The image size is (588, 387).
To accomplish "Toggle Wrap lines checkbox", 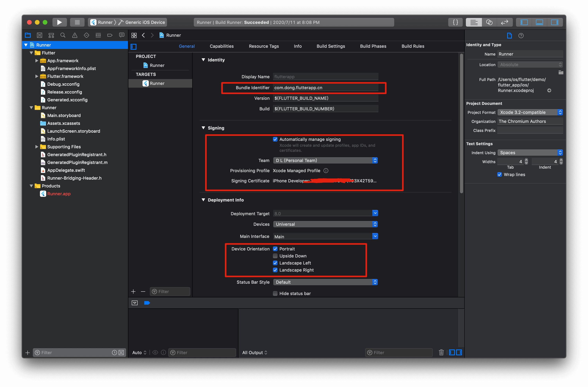I will coord(499,174).
